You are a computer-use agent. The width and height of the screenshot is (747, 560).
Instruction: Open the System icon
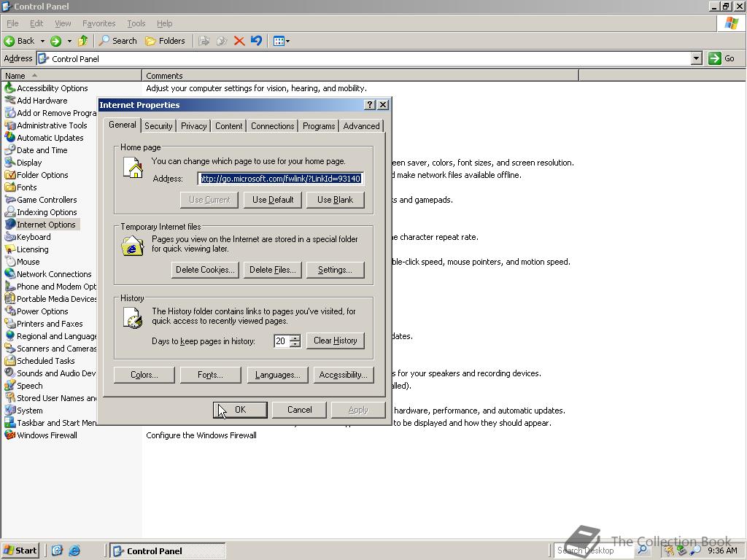[x=10, y=410]
